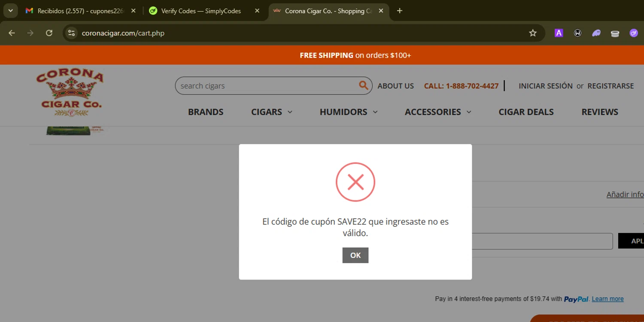This screenshot has height=322, width=644.
Task: Switch to the Gmail Recibidos tab
Action: 80,11
